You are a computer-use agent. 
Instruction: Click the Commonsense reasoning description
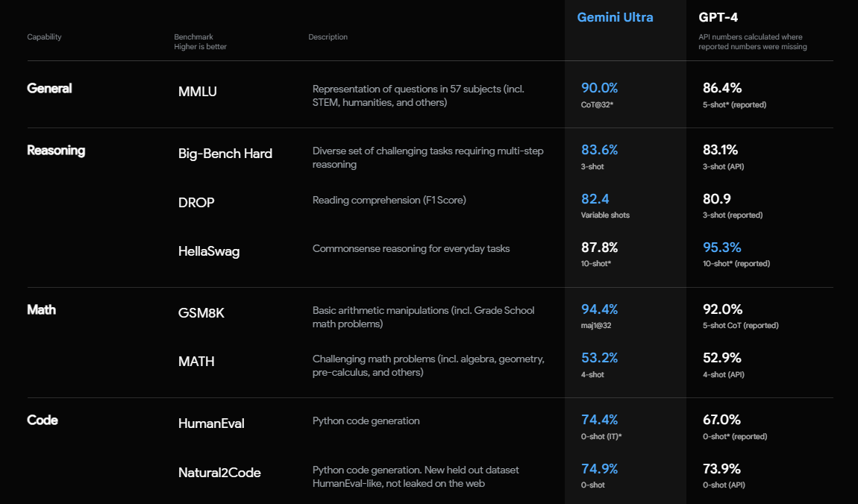(411, 249)
